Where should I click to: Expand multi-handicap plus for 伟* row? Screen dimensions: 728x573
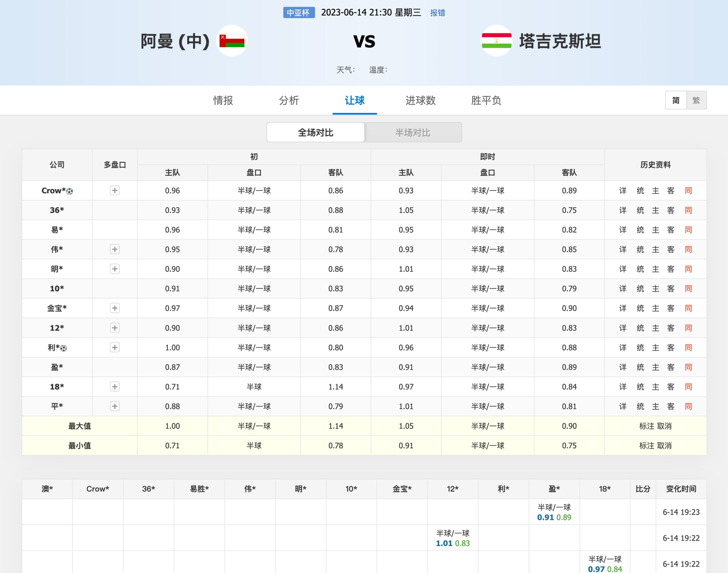click(x=115, y=249)
